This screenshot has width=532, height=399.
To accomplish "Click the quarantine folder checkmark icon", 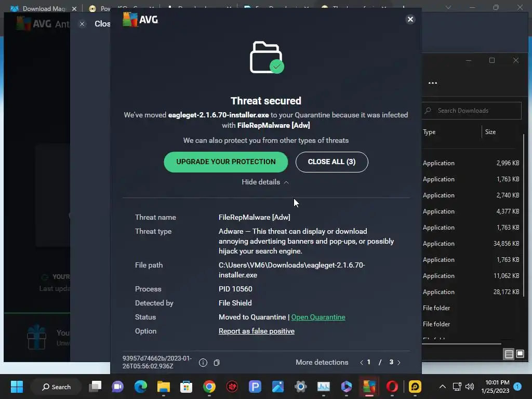I will coord(267,57).
